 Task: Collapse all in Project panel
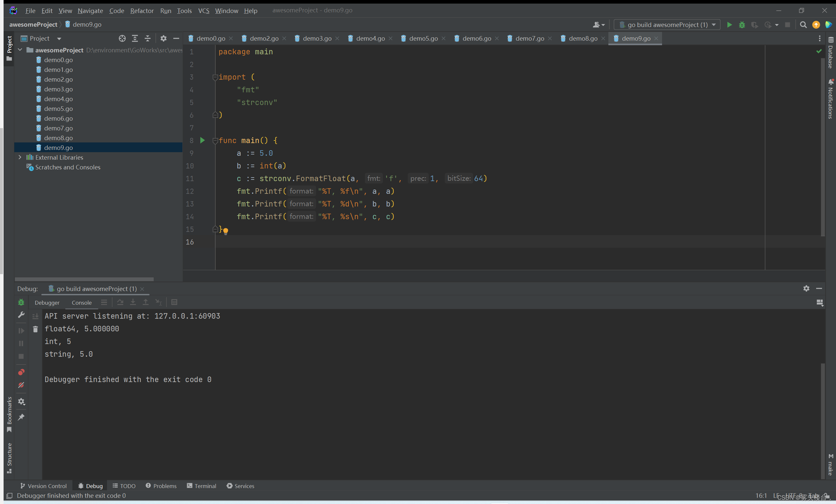click(148, 38)
